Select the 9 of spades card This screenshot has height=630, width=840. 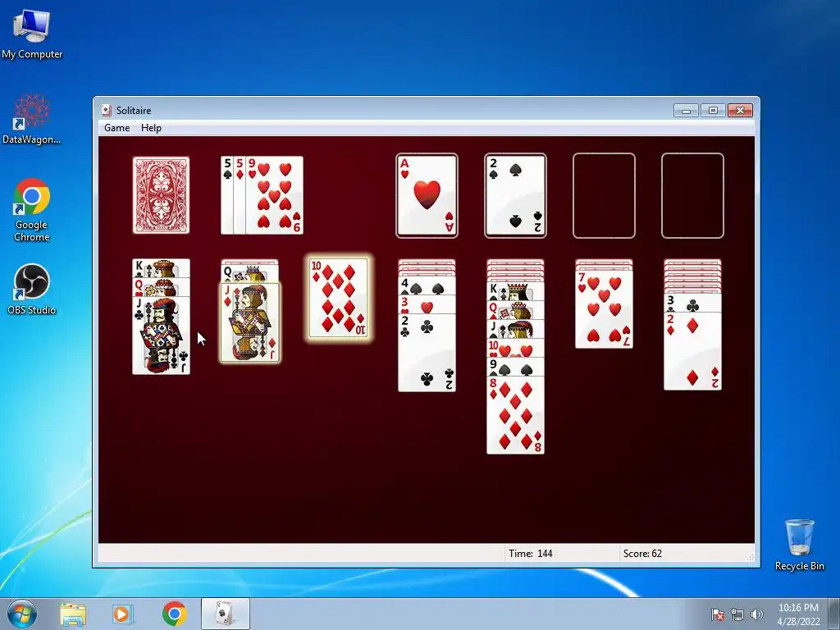(x=515, y=367)
